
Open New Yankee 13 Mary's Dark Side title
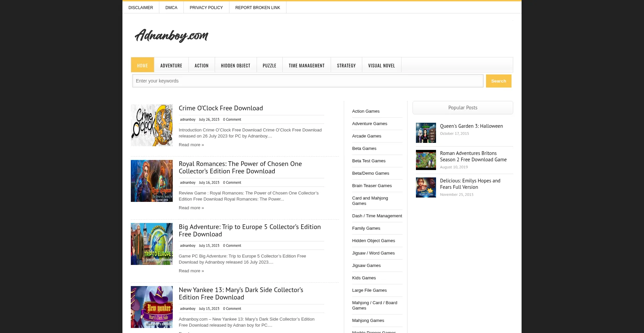pyautogui.click(x=241, y=293)
